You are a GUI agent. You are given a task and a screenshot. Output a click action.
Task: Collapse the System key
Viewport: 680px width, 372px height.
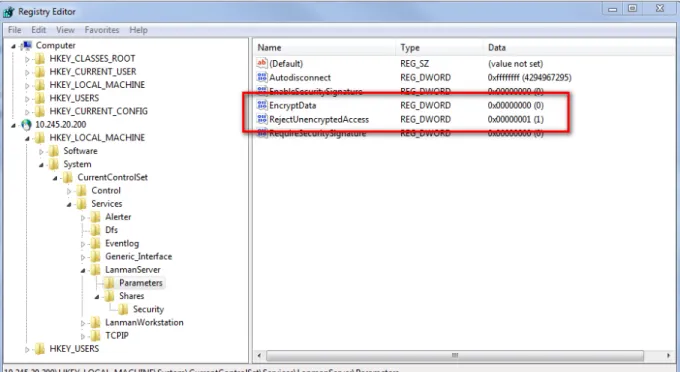(x=41, y=165)
